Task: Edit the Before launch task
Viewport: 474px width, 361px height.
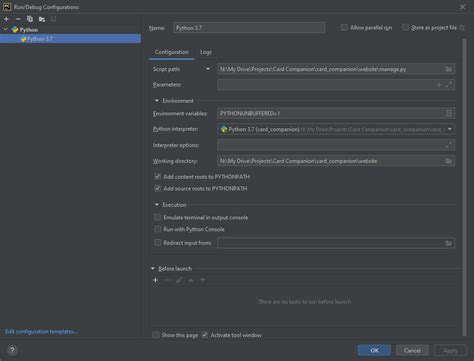Action: pyautogui.click(x=179, y=280)
